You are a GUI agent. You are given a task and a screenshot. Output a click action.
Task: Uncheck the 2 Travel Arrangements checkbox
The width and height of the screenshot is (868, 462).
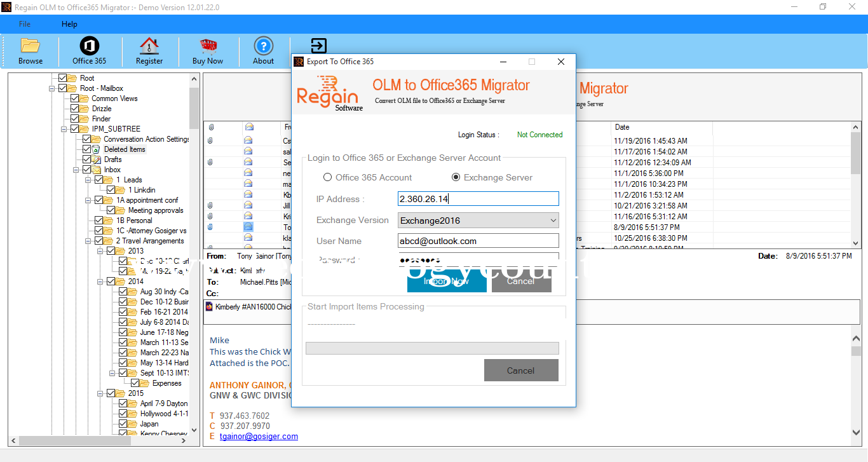tap(99, 241)
